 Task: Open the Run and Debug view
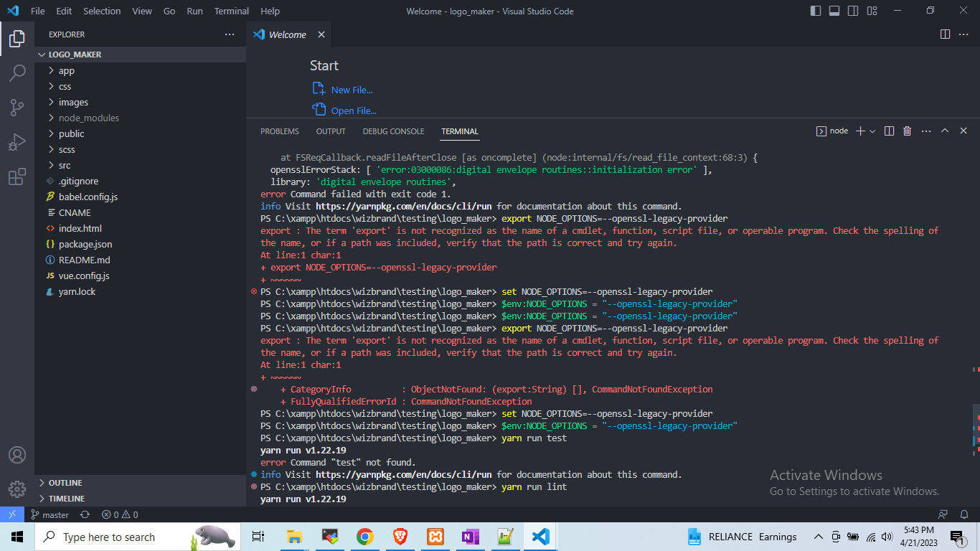click(17, 142)
